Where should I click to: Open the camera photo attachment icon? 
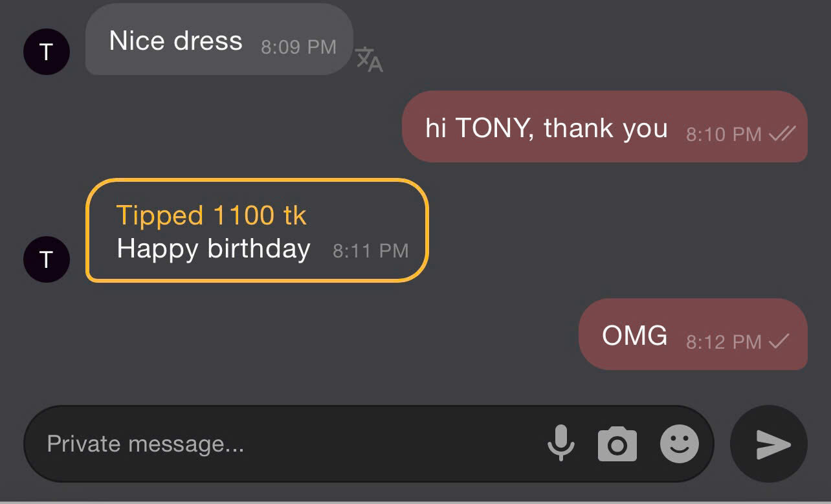[617, 444]
